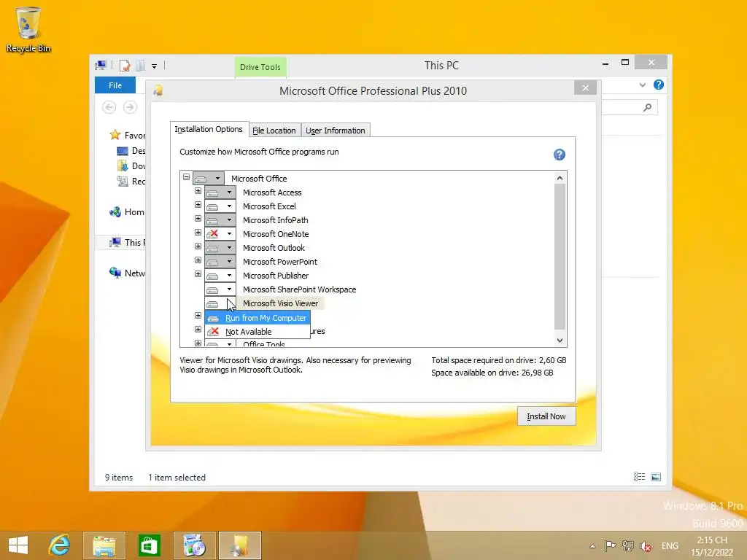Choose Not Available menu option
747x560 pixels.
(258, 332)
